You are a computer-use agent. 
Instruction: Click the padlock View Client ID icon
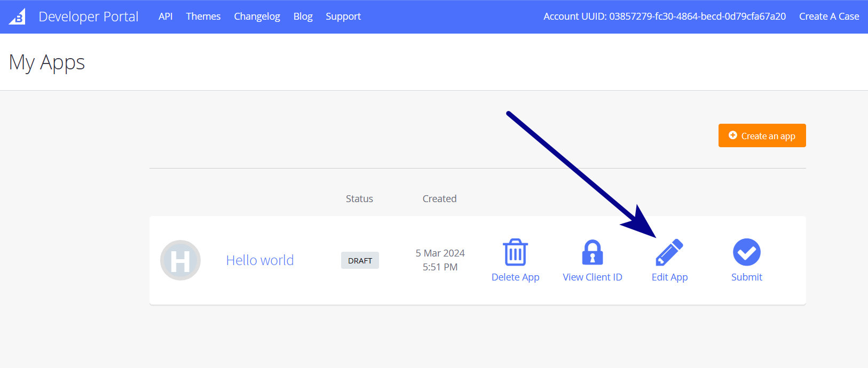[x=593, y=252]
